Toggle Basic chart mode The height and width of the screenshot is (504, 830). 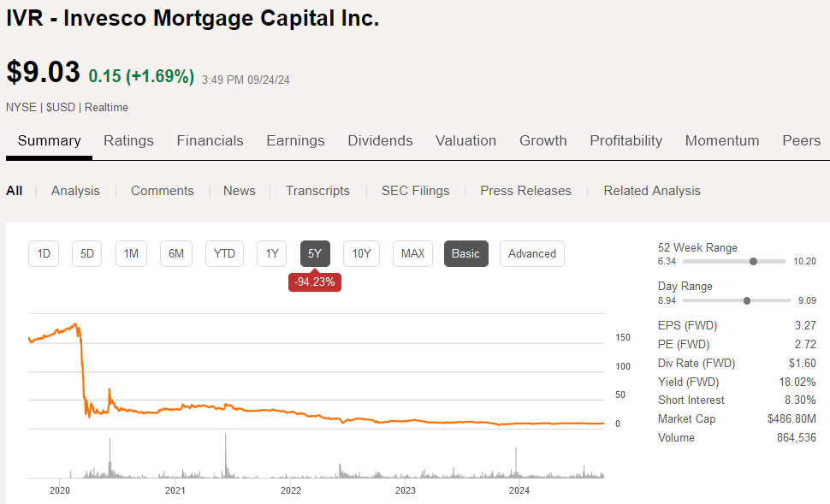[x=465, y=253]
